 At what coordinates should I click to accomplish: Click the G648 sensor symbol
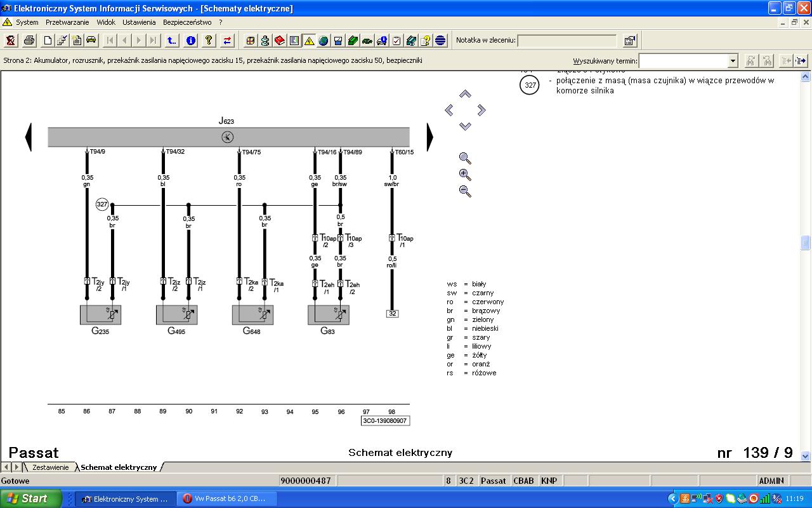point(252,315)
